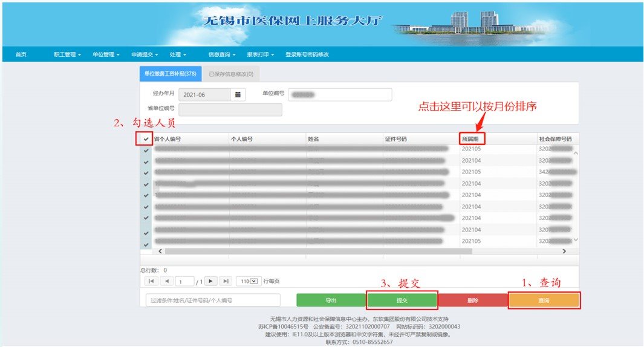Screen dimensions: 644x347
Task: Click the orange 查询 button
Action: pyautogui.click(x=544, y=300)
